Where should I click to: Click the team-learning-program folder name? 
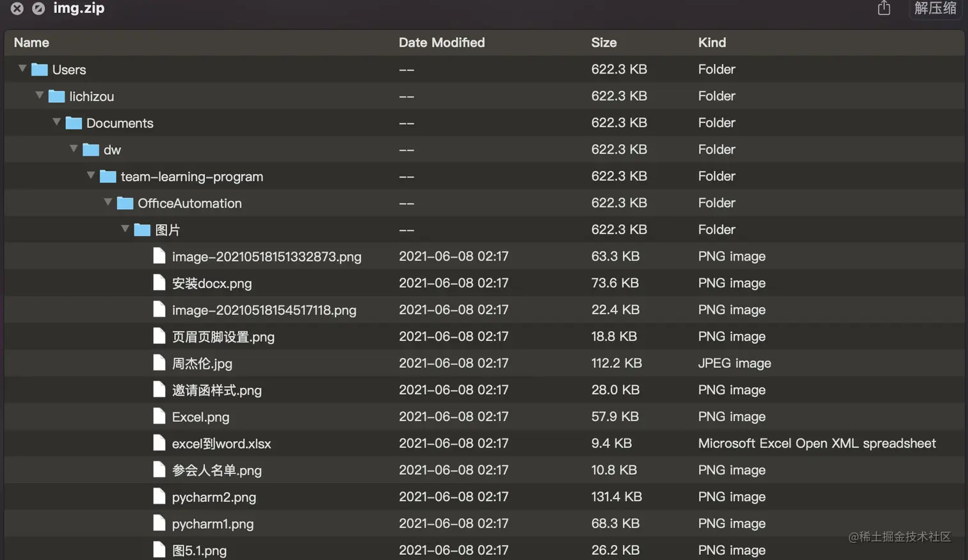192,177
